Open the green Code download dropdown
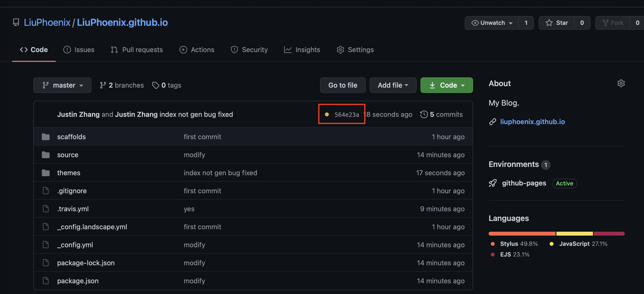Viewport: 644px width, 294px height. (447, 85)
